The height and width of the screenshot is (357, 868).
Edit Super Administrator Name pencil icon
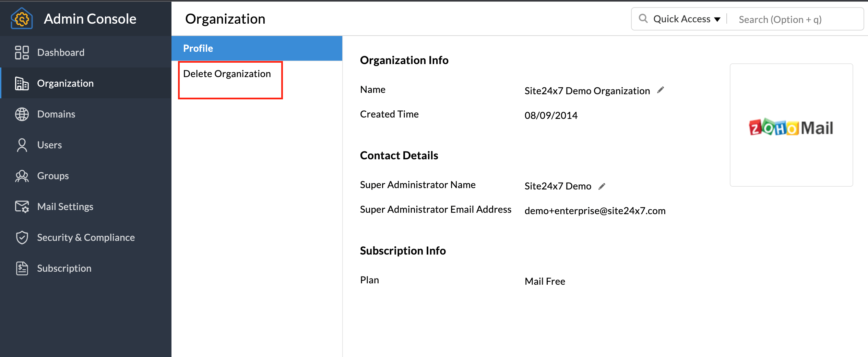point(602,186)
